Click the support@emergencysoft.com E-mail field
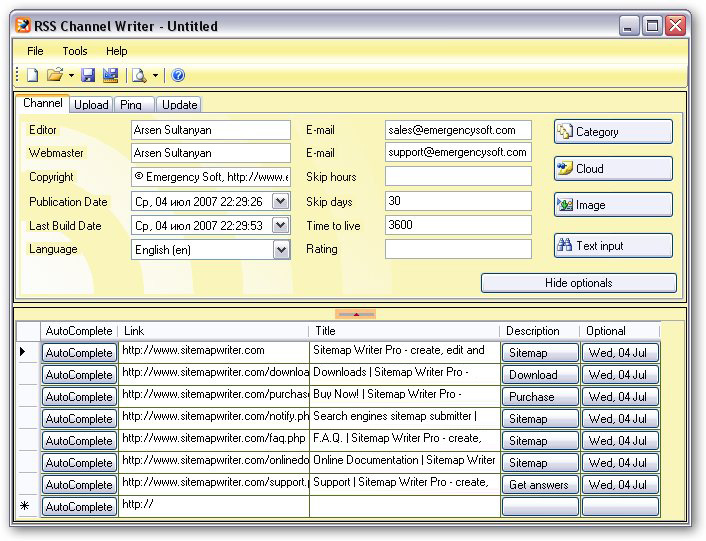Screen dimensions: 706x541 tap(458, 152)
